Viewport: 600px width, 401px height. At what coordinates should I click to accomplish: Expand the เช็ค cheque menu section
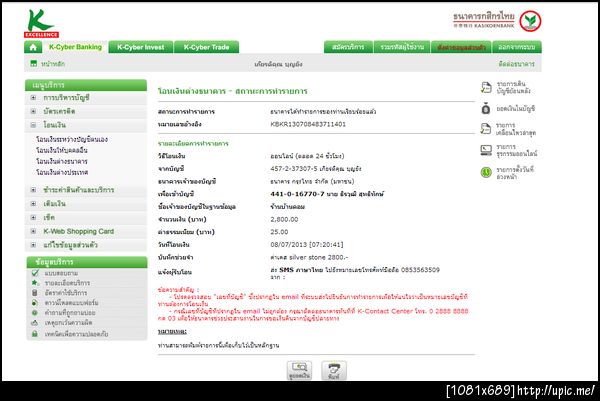[33, 217]
